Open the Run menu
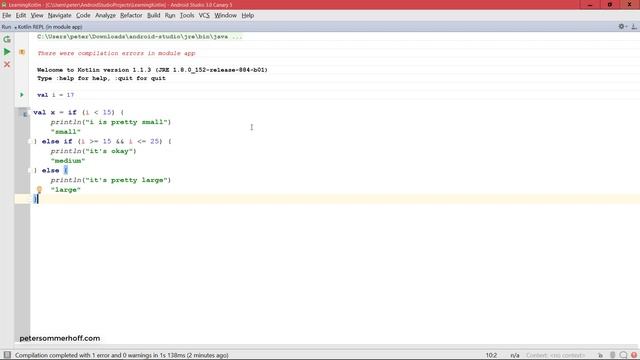This screenshot has height=360, width=640. [170, 16]
